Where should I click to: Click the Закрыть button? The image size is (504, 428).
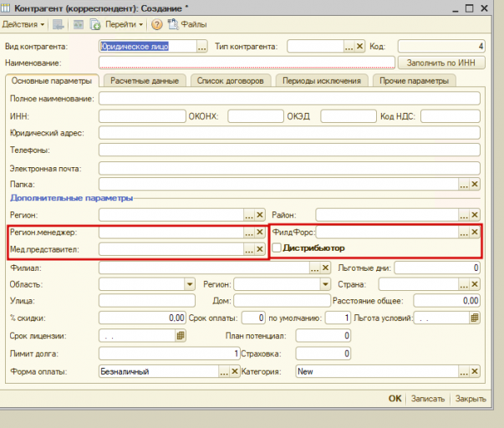471,399
